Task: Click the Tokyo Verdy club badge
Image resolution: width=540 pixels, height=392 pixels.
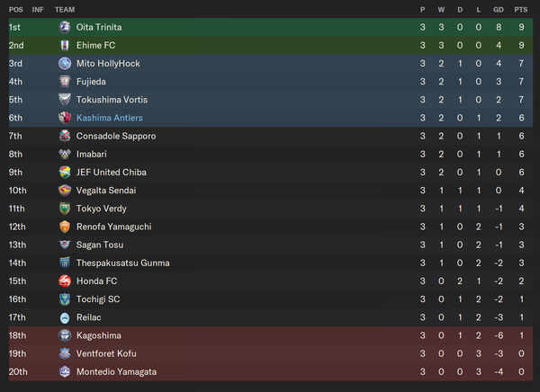Action: pyautogui.click(x=65, y=209)
